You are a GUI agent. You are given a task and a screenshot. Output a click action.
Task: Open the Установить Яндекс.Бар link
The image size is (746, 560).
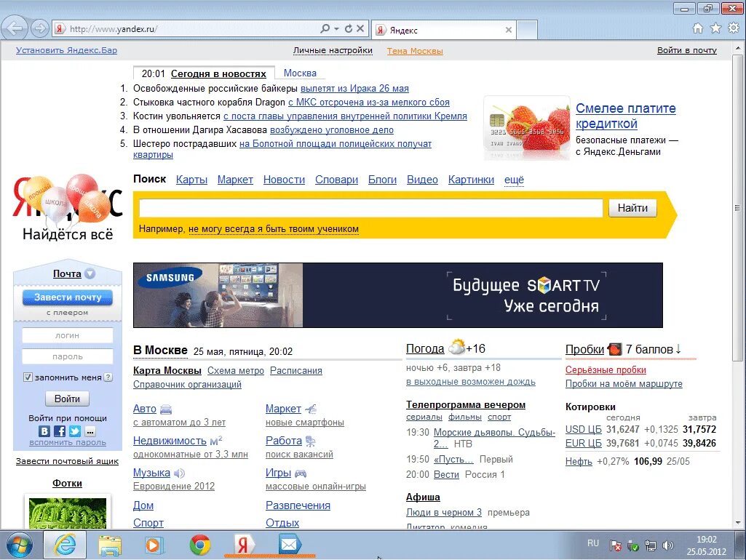point(67,50)
